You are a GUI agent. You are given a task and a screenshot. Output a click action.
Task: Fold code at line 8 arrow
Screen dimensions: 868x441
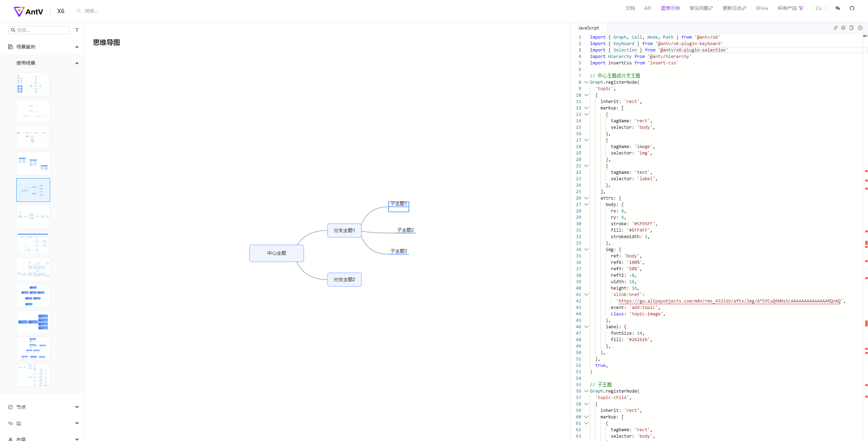586,82
